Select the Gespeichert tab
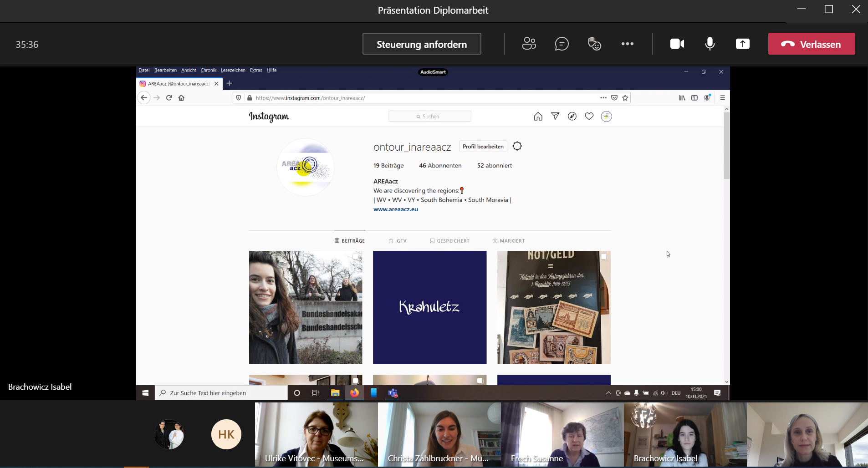The width and height of the screenshot is (868, 468). (x=449, y=241)
